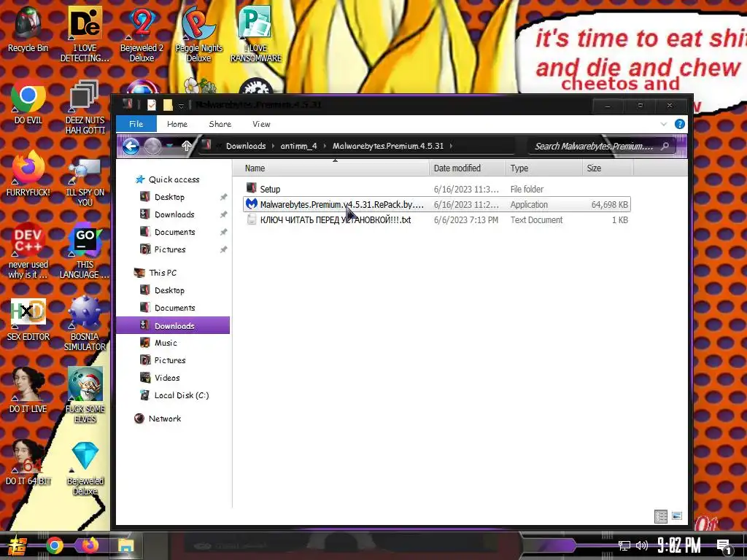Open Music under This PC
The image size is (747, 560).
click(x=166, y=343)
